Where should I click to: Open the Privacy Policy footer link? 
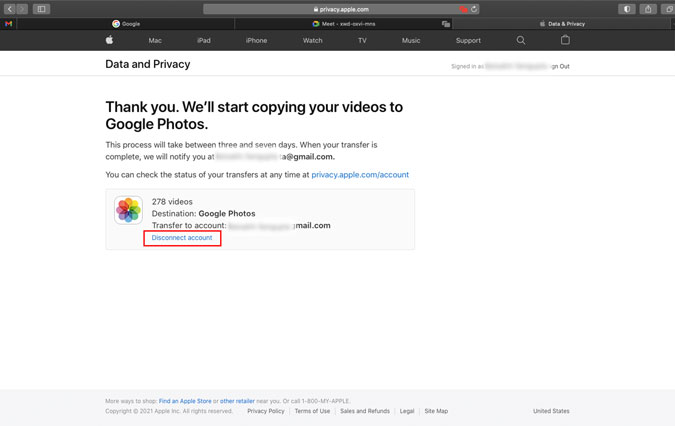coord(266,411)
